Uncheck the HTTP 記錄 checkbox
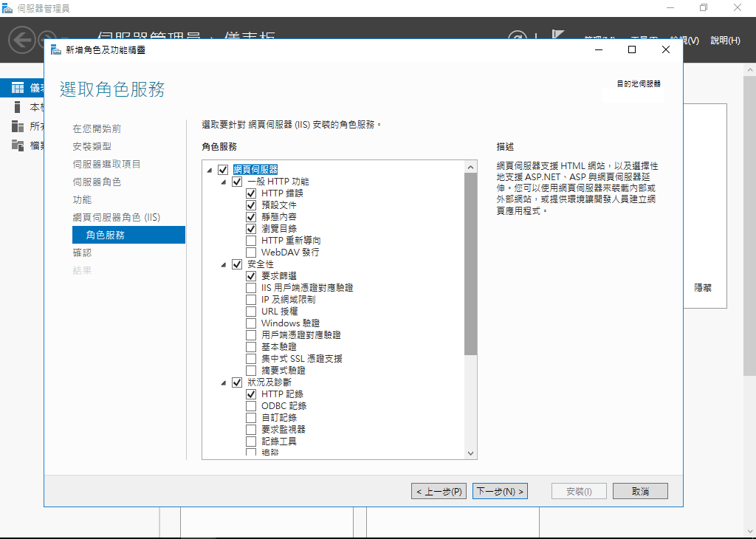The width and height of the screenshot is (756, 539). tap(251, 394)
